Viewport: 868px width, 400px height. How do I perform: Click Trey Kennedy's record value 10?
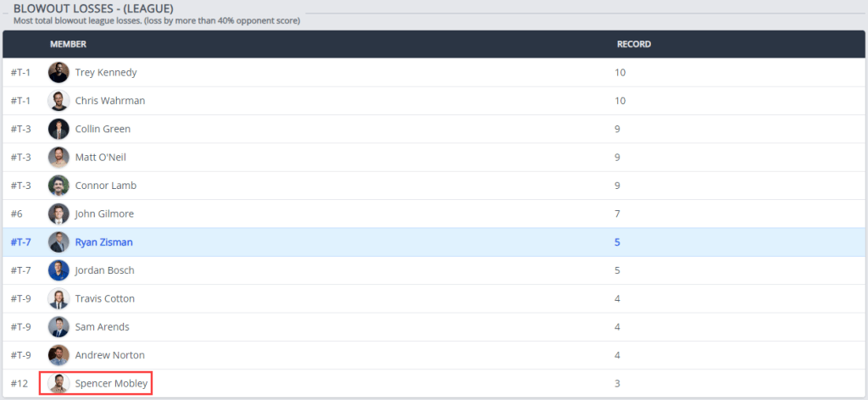click(x=620, y=73)
